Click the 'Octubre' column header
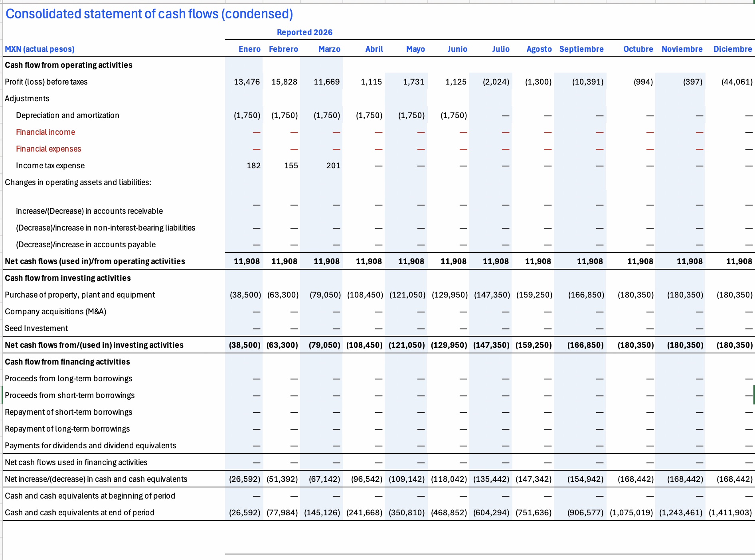Viewport: 755px width, 560px height. 638,49
